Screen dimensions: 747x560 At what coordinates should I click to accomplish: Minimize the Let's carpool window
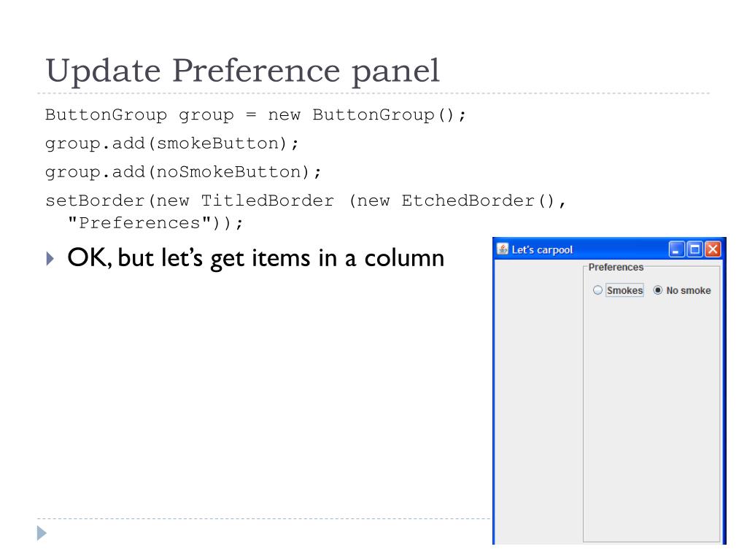(676, 249)
